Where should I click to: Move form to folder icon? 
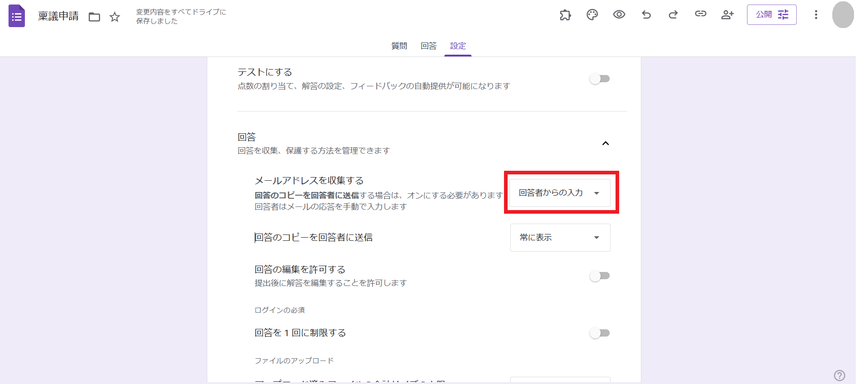pos(94,17)
